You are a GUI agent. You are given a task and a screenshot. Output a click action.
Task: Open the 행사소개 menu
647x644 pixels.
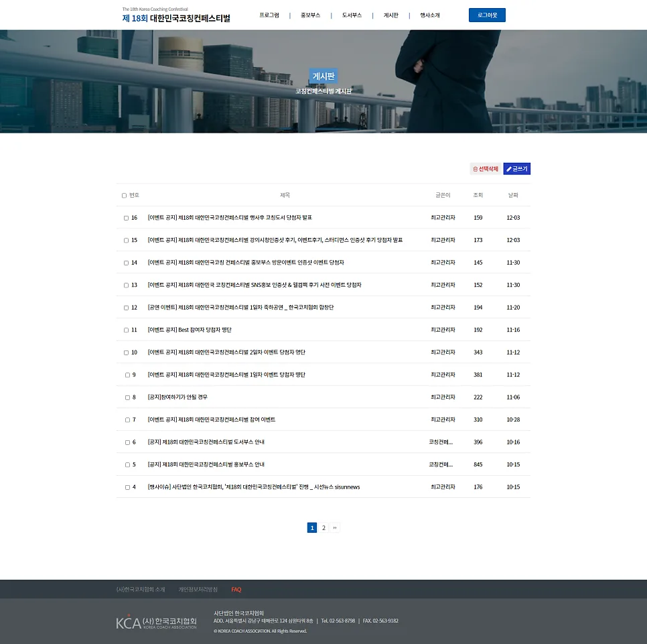coord(430,15)
